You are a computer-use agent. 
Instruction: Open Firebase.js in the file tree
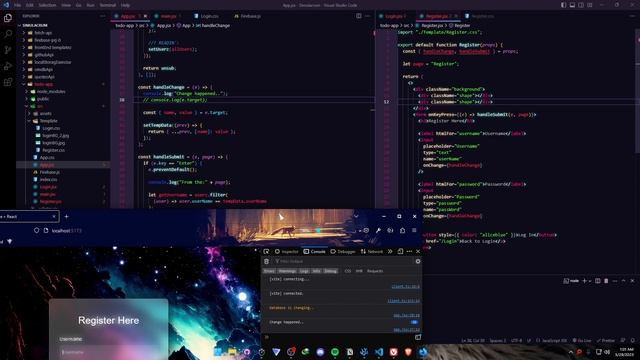pos(63,172)
